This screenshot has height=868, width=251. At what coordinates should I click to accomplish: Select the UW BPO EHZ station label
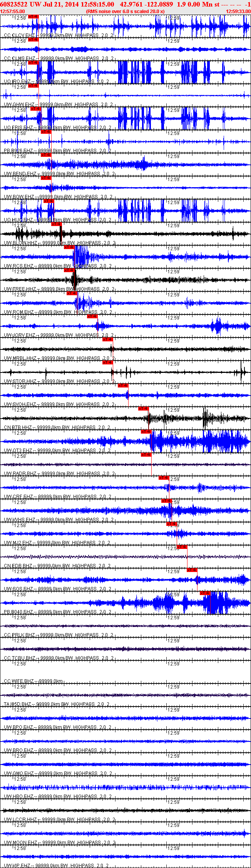coord(18,727)
